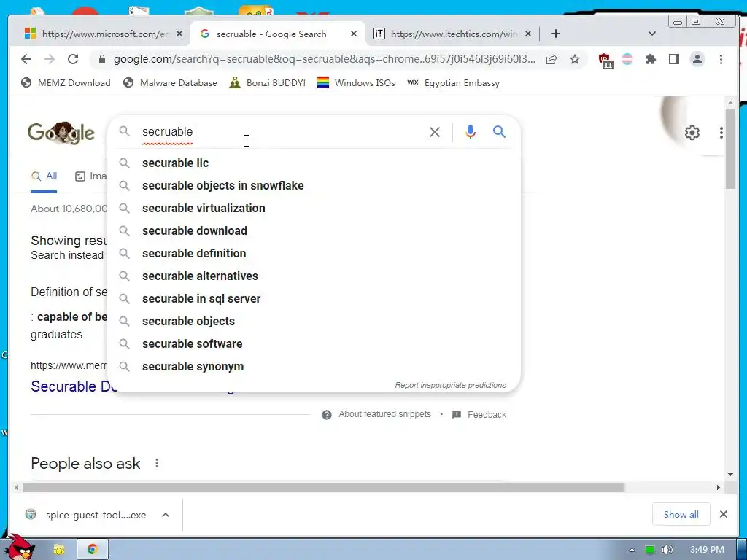Expand the tab search dropdown chevron

coord(652,34)
